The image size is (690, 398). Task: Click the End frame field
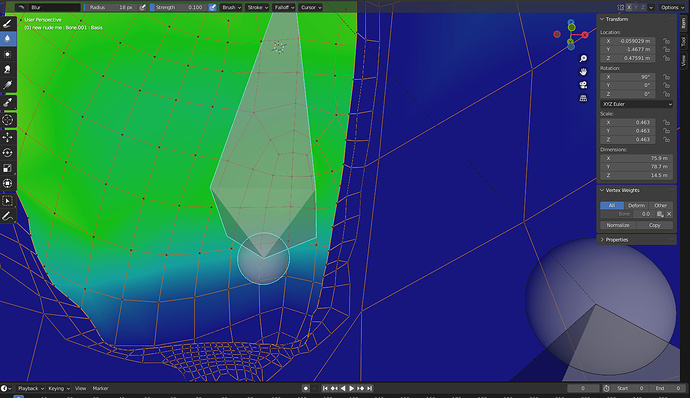point(668,388)
